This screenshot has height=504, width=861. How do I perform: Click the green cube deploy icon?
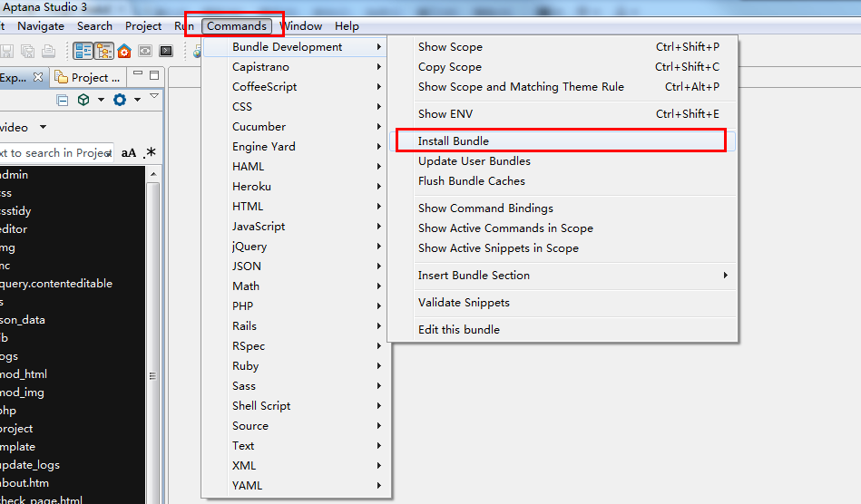[x=83, y=100]
